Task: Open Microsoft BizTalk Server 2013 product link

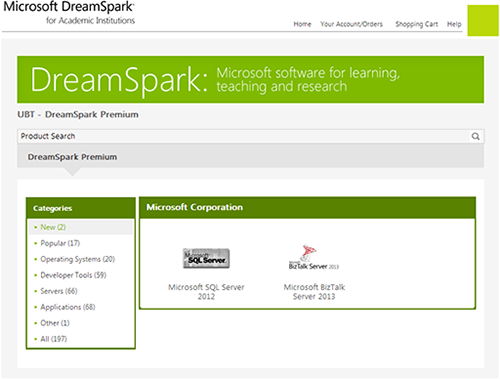Action: coord(314,292)
